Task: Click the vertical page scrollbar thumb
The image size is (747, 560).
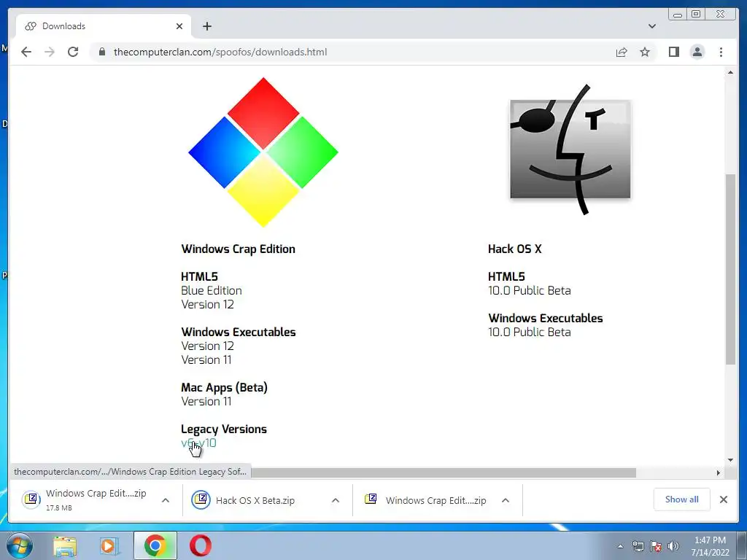Action: pyautogui.click(x=730, y=270)
